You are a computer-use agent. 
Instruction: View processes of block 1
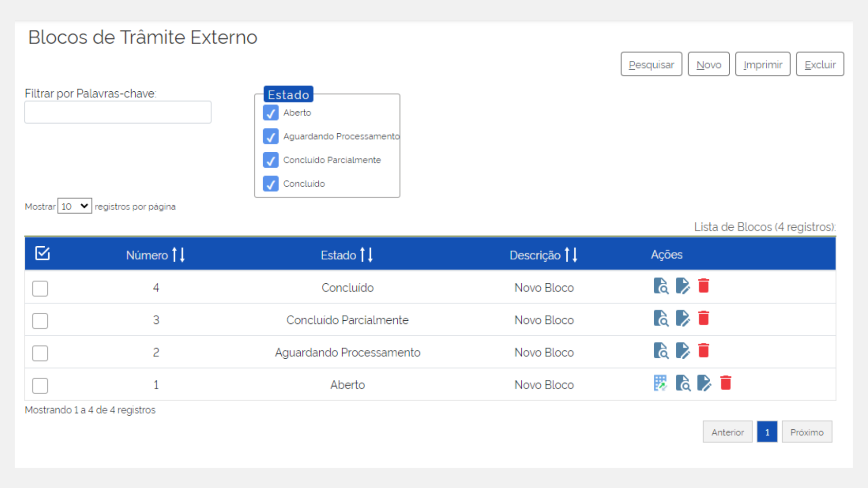[x=683, y=383]
